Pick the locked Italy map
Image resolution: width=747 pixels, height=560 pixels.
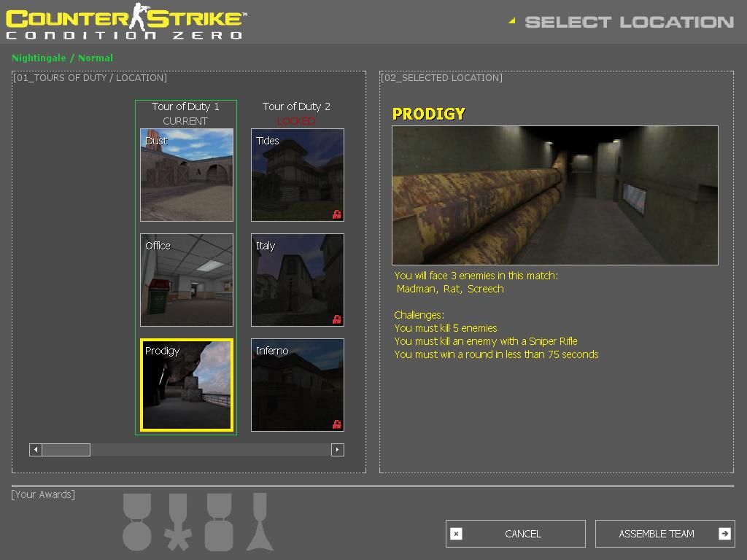coord(297,280)
